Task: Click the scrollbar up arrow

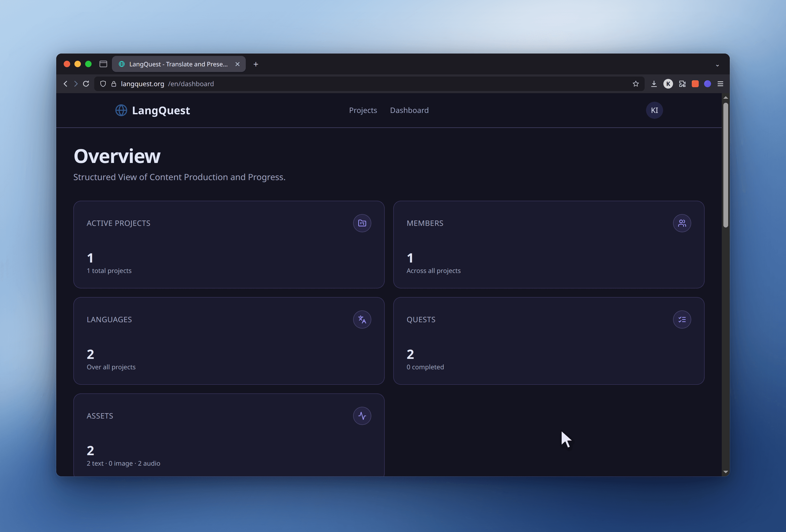Action: tap(725, 98)
